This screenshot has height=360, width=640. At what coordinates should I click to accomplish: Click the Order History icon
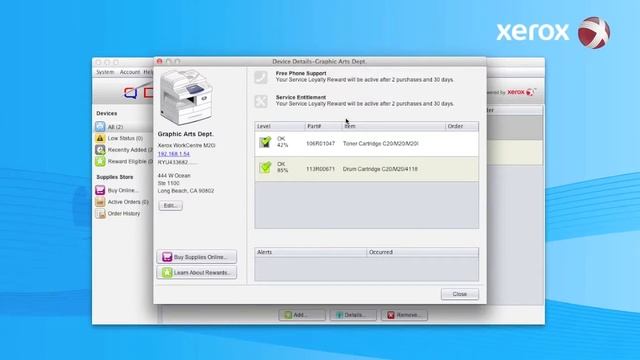point(100,213)
